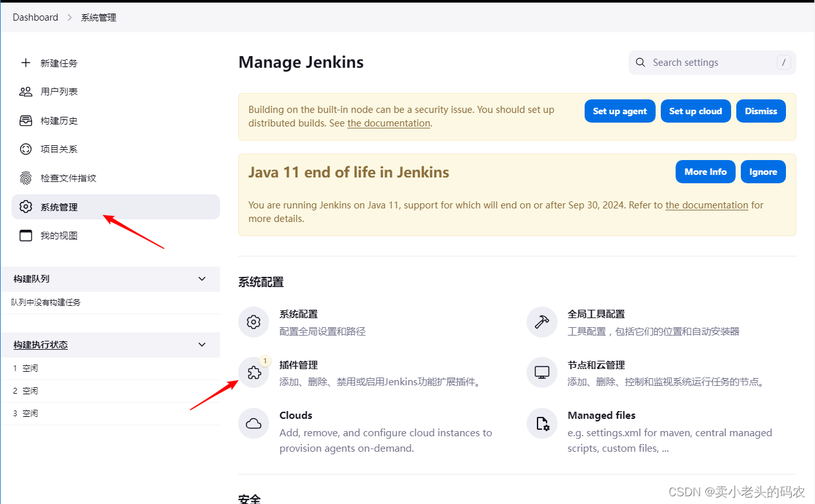Click the window icon beside 我的视图
Screen dimensions: 815x504
click(x=26, y=236)
